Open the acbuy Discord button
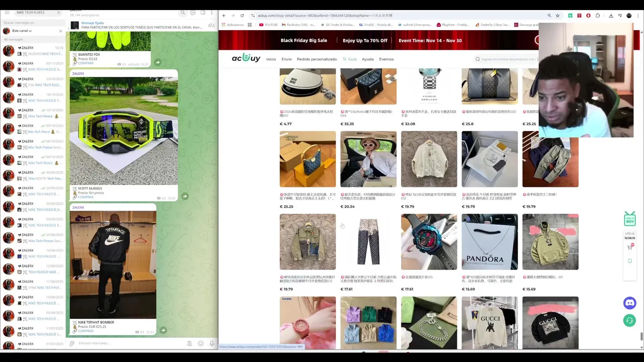 (629, 303)
